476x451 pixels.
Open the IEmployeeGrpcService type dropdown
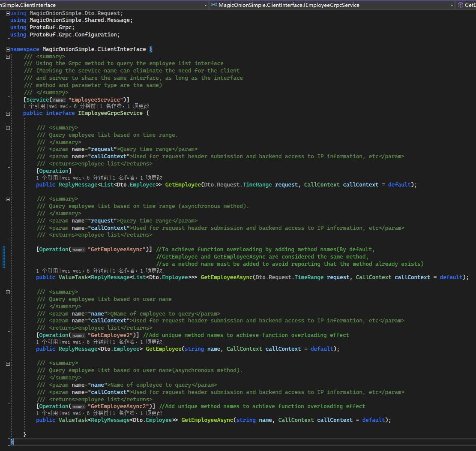click(x=453, y=5)
